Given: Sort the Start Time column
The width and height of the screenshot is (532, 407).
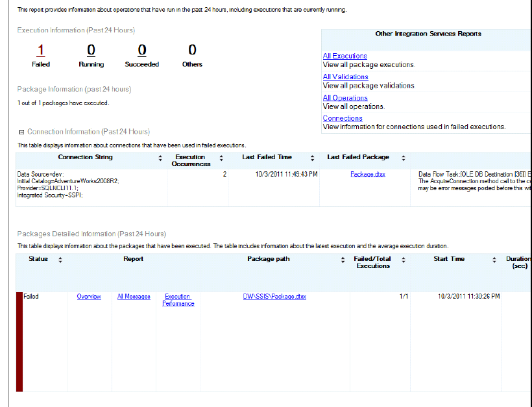Looking at the screenshot, I should [494, 260].
